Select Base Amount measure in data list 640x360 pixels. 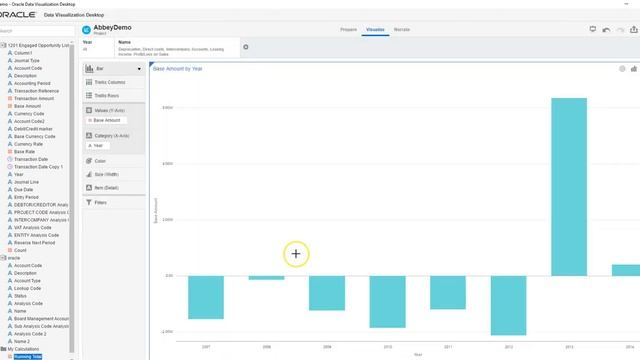coord(27,106)
